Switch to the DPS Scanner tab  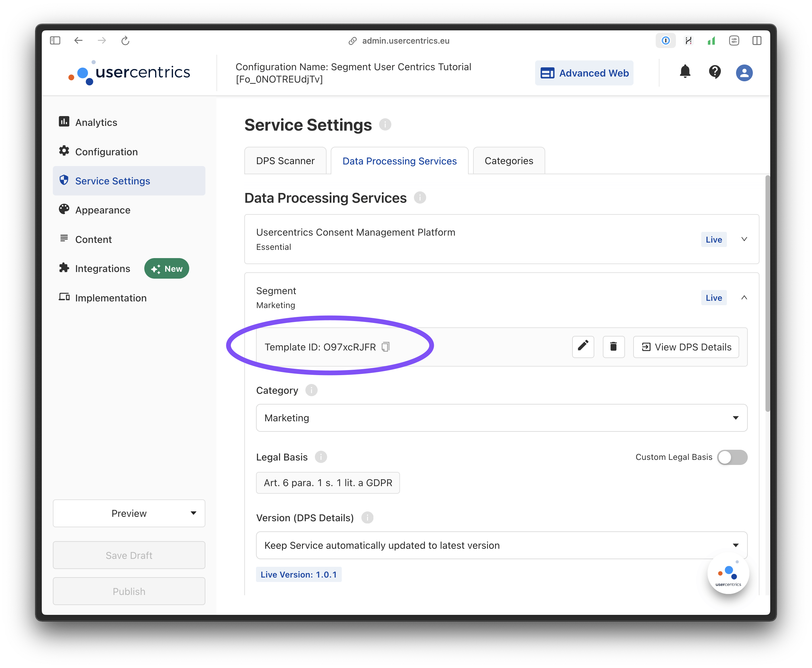click(x=285, y=161)
